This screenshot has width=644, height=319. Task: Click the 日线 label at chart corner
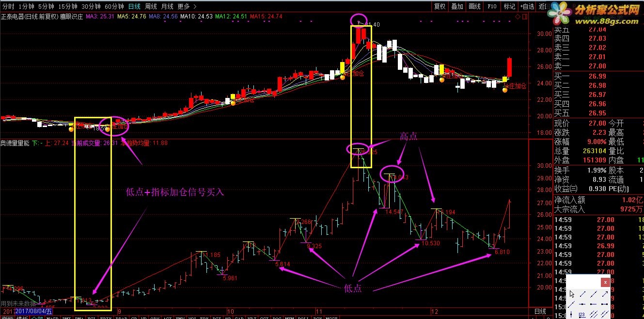point(540,311)
